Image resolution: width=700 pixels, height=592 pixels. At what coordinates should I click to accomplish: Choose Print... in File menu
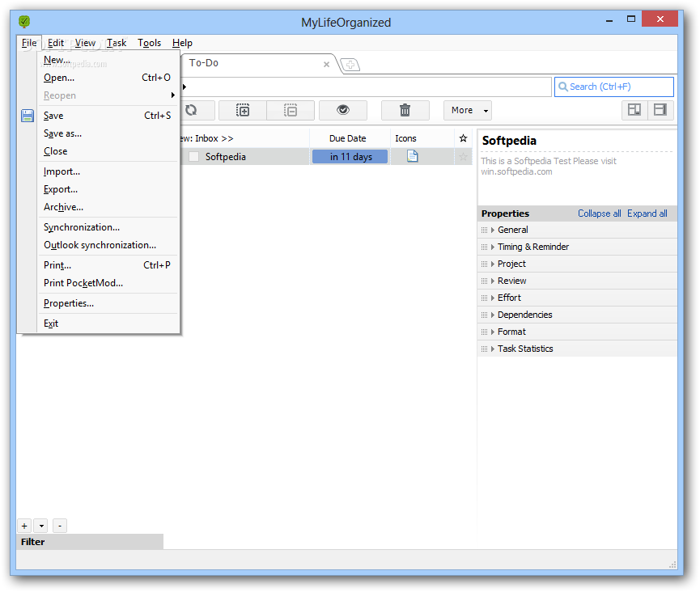108,265
